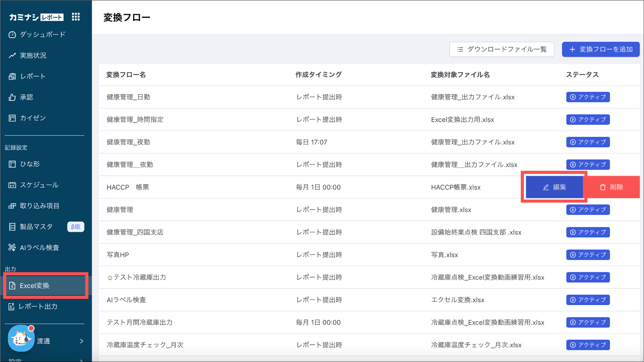Viewport: 644px width, 362px height.
Task: Expand the 渡邊 user menu chevron
Action: pyautogui.click(x=81, y=341)
